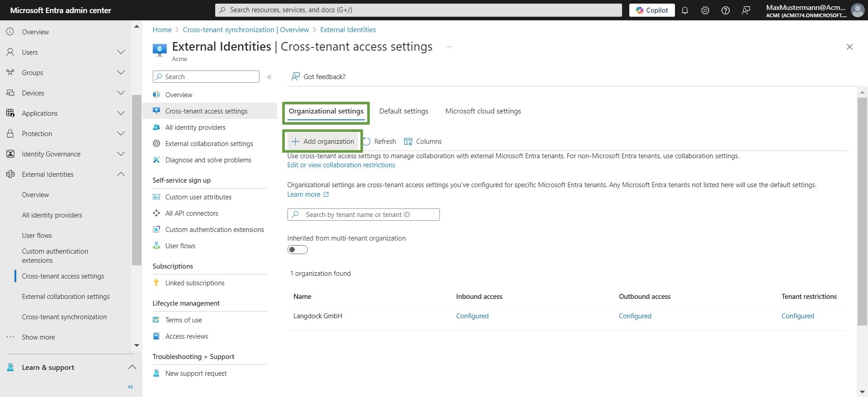868x397 pixels.
Task: Click the Diagnose and solve problems wrench icon
Action: 156,160
